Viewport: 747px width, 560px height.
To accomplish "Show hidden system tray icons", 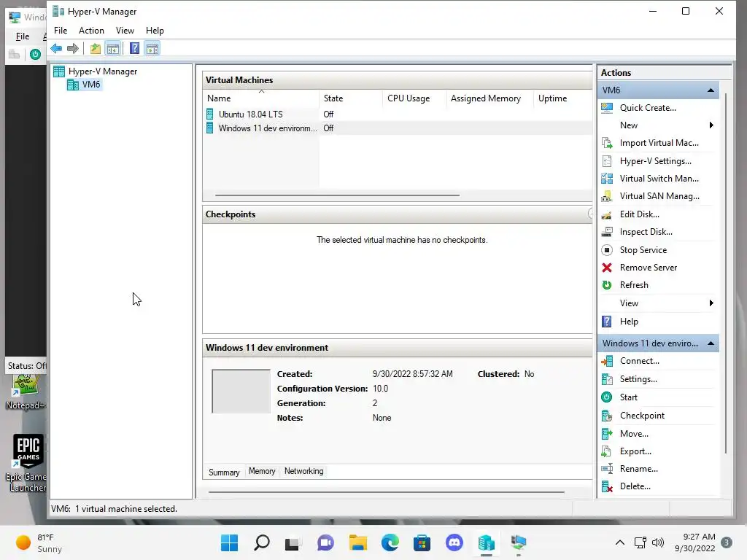I will pyautogui.click(x=620, y=542).
